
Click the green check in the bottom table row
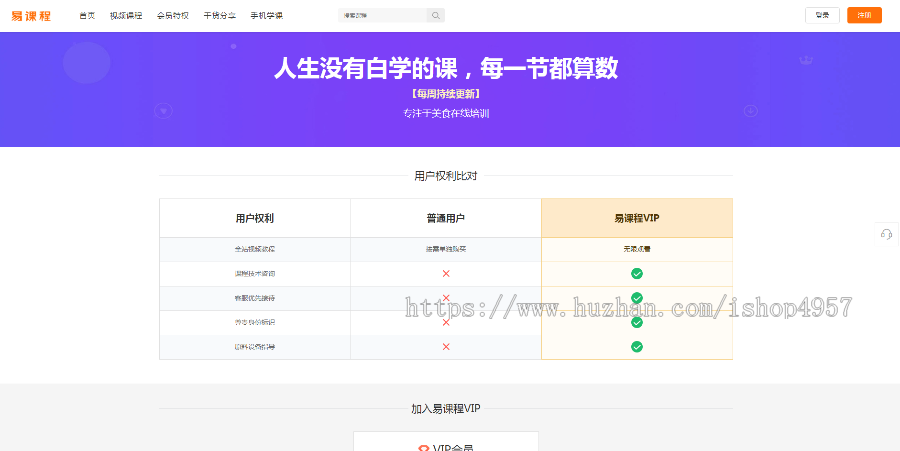point(637,347)
